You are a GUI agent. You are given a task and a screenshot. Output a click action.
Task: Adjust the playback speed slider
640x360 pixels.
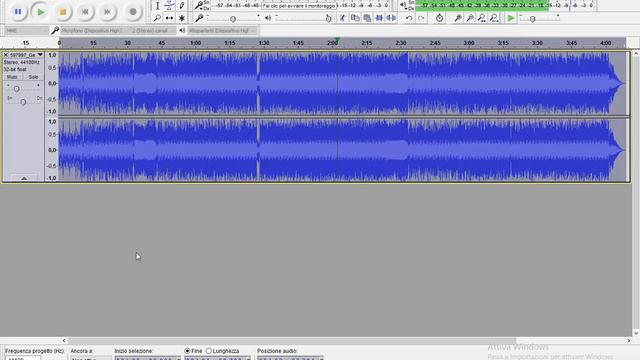tap(539, 19)
